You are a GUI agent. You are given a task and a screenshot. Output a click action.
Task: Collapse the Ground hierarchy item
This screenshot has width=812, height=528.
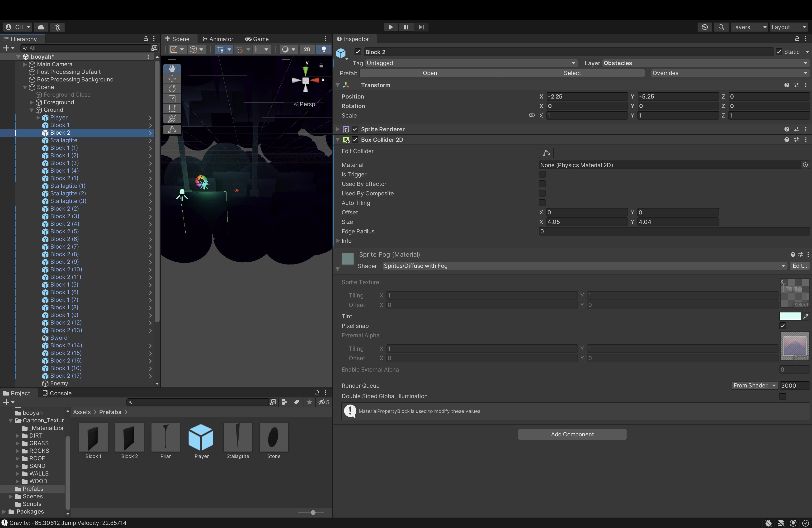coord(32,110)
